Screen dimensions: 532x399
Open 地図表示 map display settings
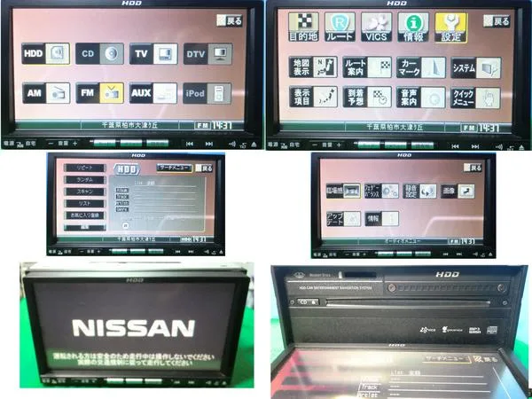pyautogui.click(x=313, y=67)
